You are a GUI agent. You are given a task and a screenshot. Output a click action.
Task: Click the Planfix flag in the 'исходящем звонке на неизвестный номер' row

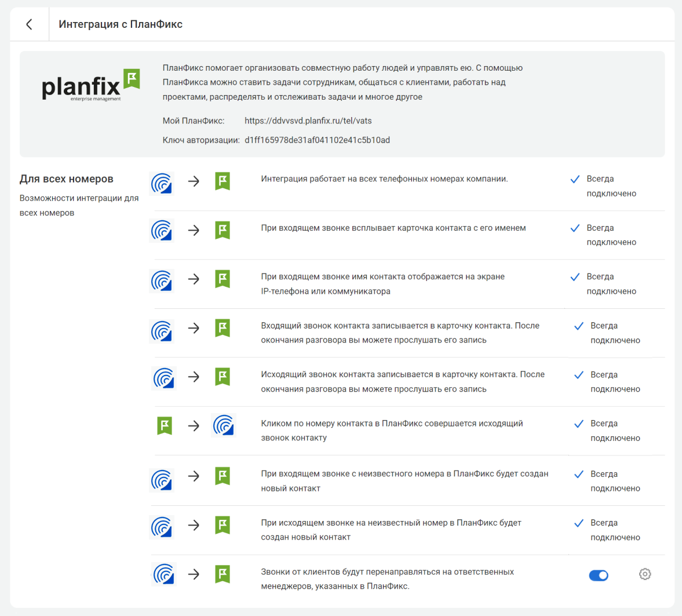pyautogui.click(x=223, y=525)
